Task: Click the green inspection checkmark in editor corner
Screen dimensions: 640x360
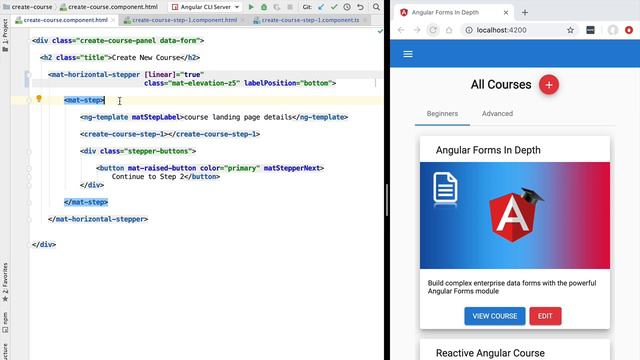Action: coord(380,31)
